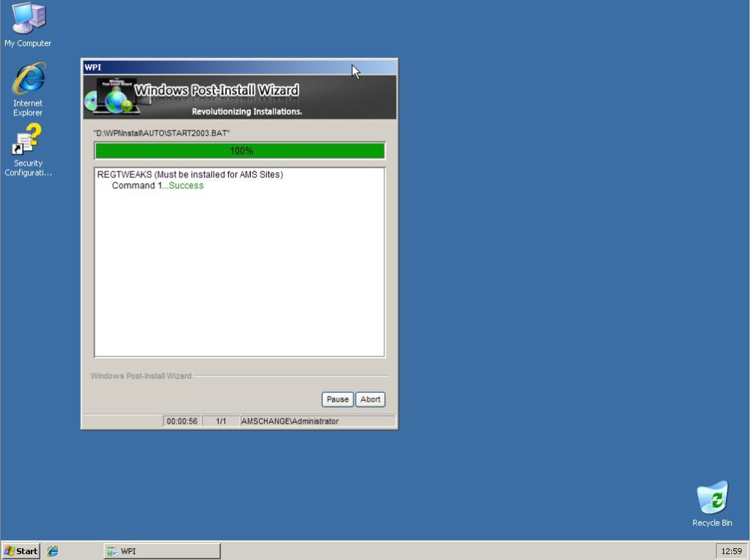Image resolution: width=751 pixels, height=560 pixels.
Task: Open the My Computer desktop icon
Action: [28, 21]
